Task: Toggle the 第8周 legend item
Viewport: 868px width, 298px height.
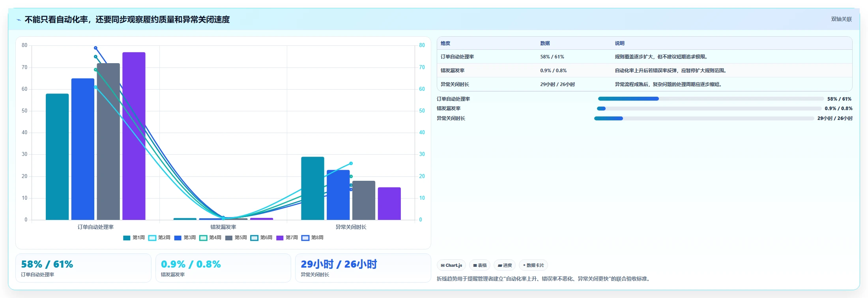Action: (312, 238)
